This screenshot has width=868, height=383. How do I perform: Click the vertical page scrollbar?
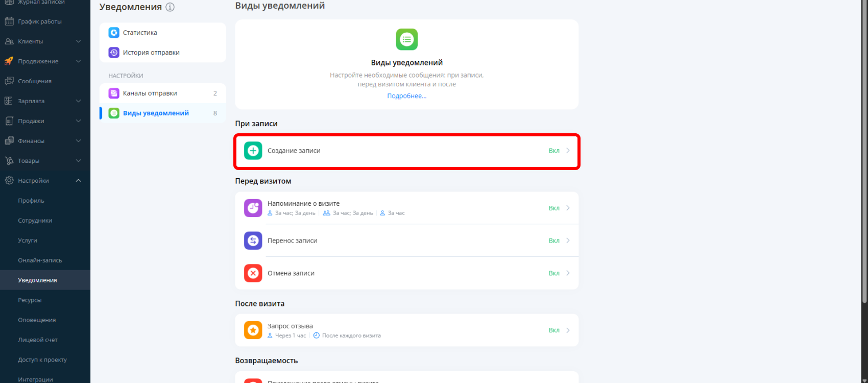click(x=864, y=153)
